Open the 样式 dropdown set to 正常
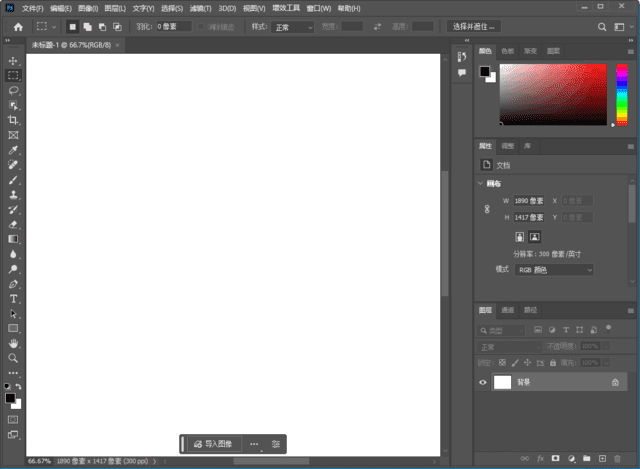The width and height of the screenshot is (640, 469). coord(294,27)
